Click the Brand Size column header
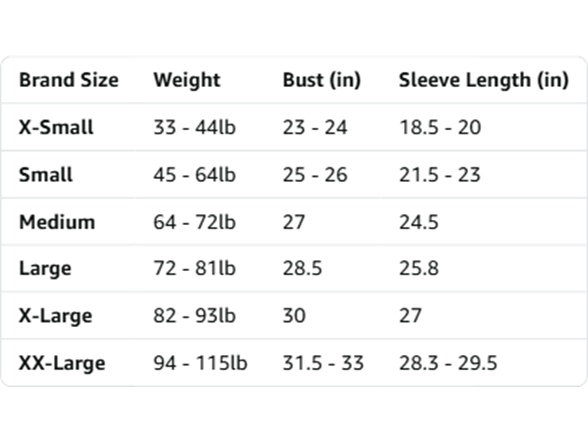 tap(69, 80)
